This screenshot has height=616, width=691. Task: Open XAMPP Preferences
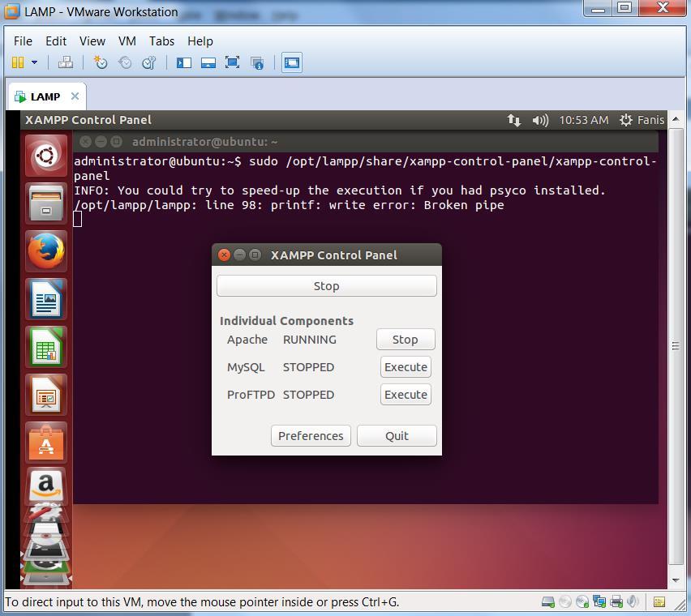pos(311,436)
